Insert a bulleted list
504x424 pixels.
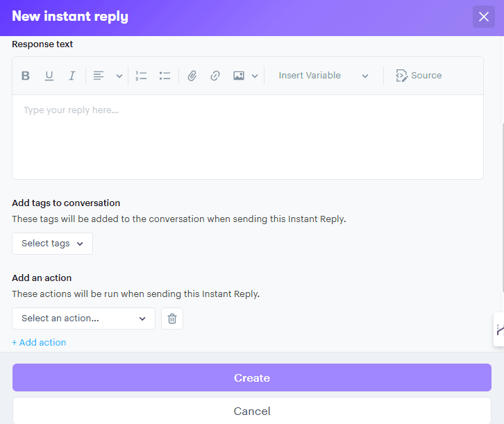(165, 76)
